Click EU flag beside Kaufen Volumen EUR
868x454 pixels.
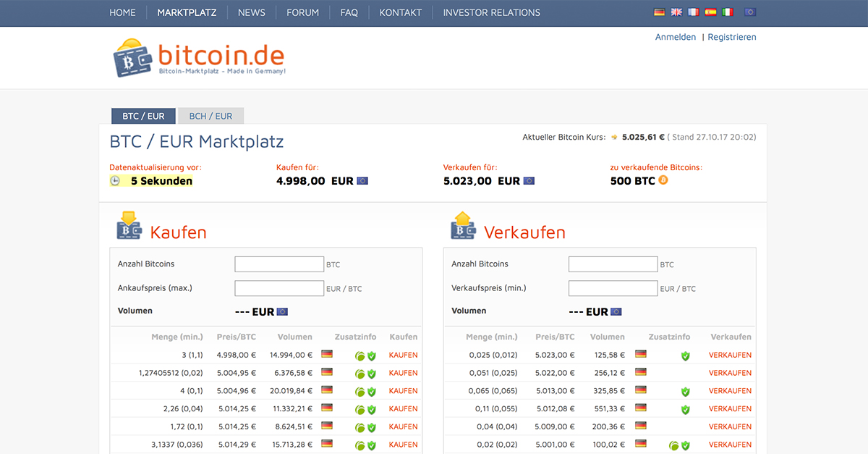coord(282,312)
